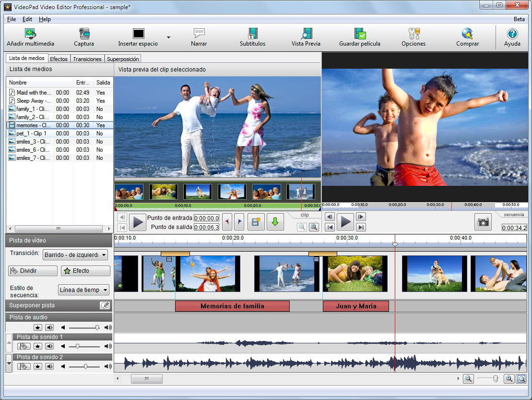
Task: Zoom in on the timeline with magnifier plus
Action: [509, 379]
